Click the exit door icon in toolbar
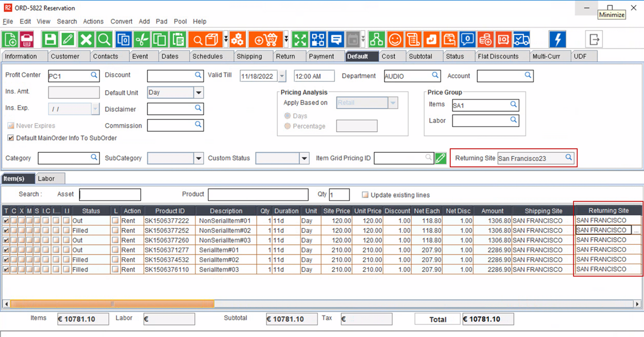The width and height of the screenshot is (644, 337). pos(594,40)
